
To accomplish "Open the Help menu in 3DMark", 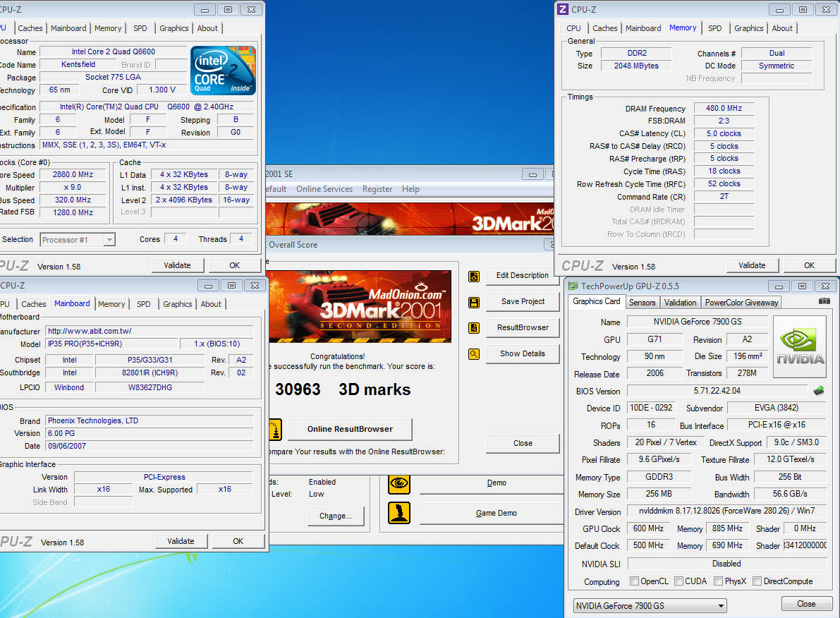I will (x=410, y=189).
